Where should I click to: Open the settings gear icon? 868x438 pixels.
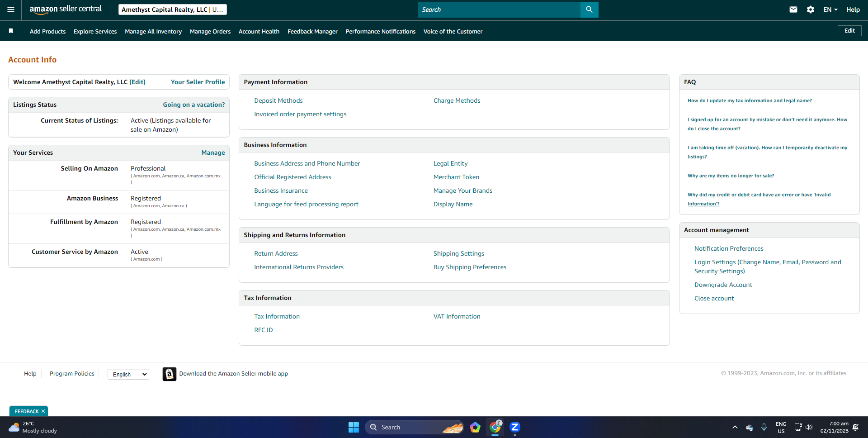[x=810, y=10]
